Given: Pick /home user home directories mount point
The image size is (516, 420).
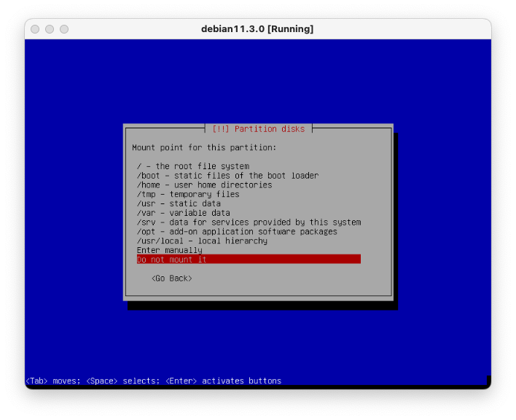Looking at the screenshot, I should coord(204,185).
